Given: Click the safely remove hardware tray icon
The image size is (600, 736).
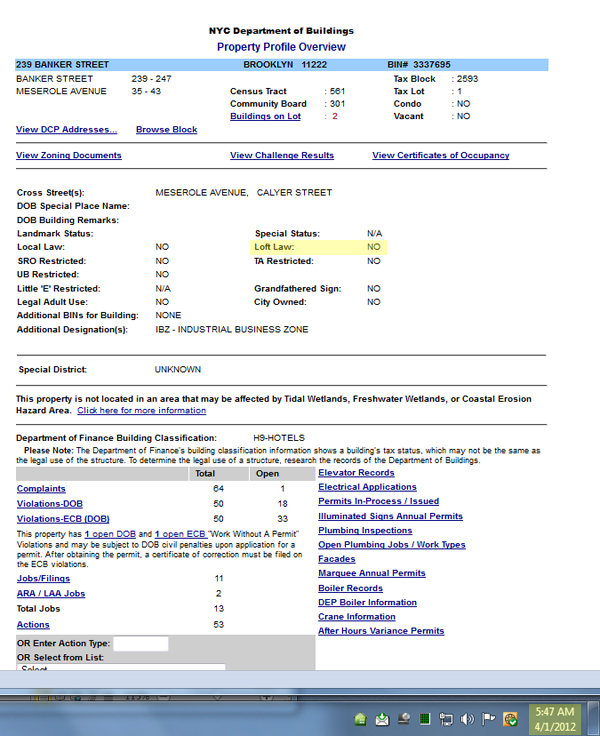Looking at the screenshot, I should (402, 718).
